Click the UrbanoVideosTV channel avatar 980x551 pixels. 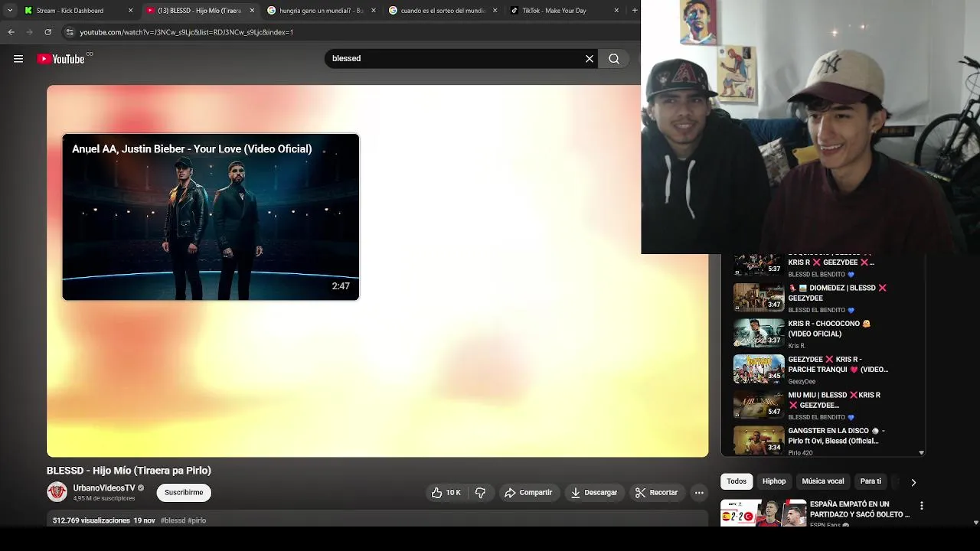tap(57, 492)
